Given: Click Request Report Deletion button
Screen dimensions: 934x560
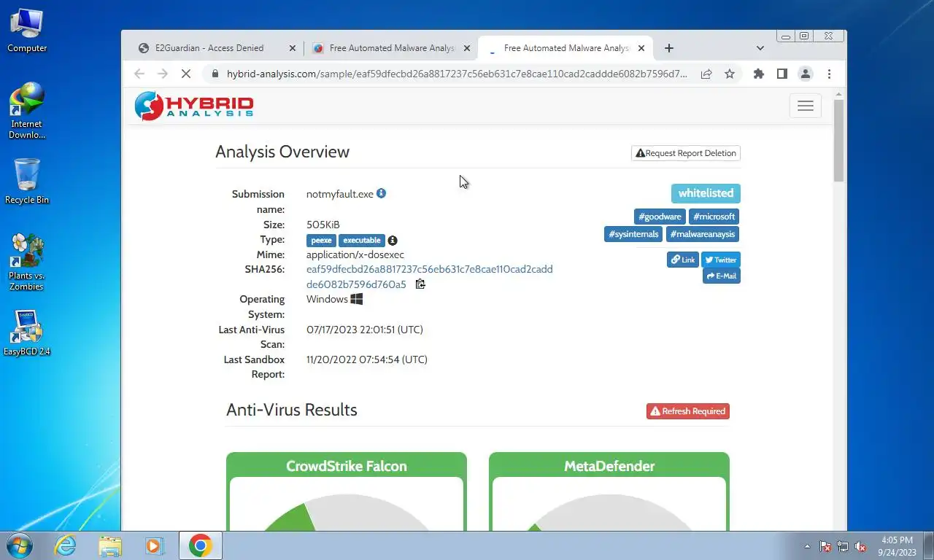Looking at the screenshot, I should click(686, 153).
